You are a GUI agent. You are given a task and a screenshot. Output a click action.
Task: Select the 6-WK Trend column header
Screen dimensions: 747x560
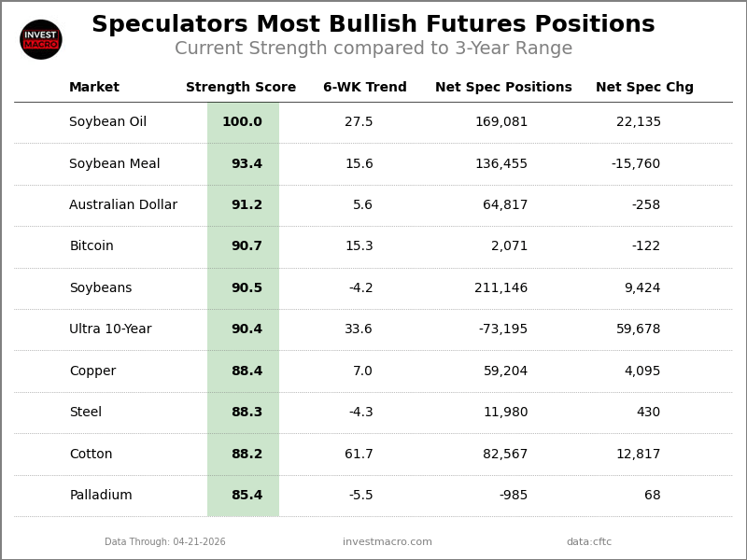[x=365, y=88]
